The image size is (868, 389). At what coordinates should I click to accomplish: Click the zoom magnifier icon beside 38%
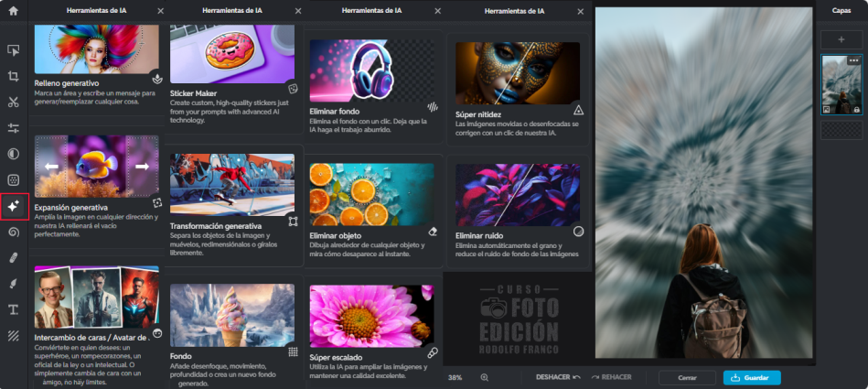(485, 377)
